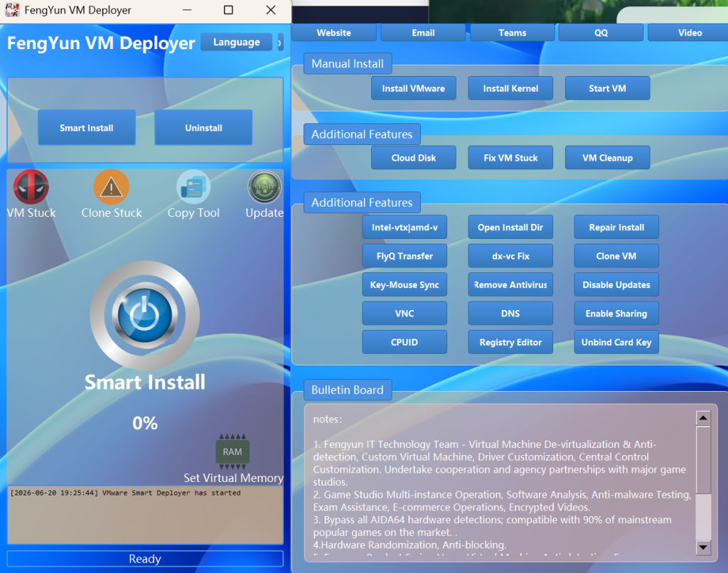Screen dimensions: 728x573
Task: Click Bulletin Board scroll up arrow
Action: click(703, 418)
